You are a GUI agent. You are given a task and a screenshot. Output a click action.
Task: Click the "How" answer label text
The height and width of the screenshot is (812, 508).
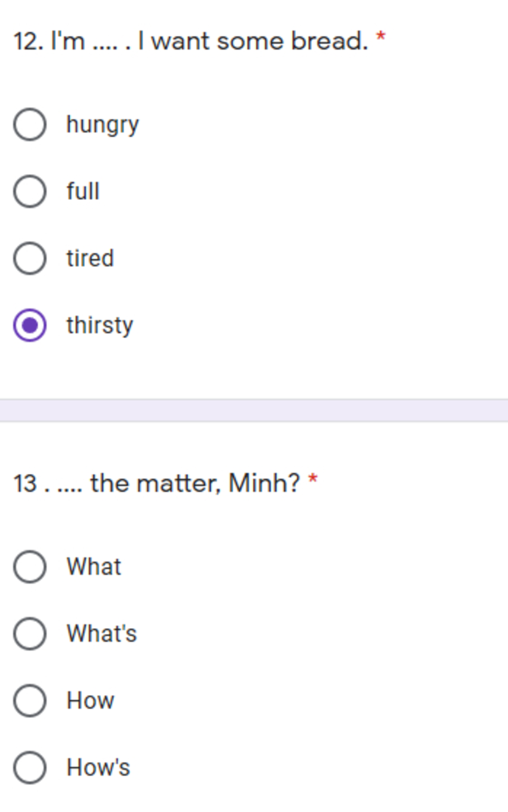[x=90, y=700]
